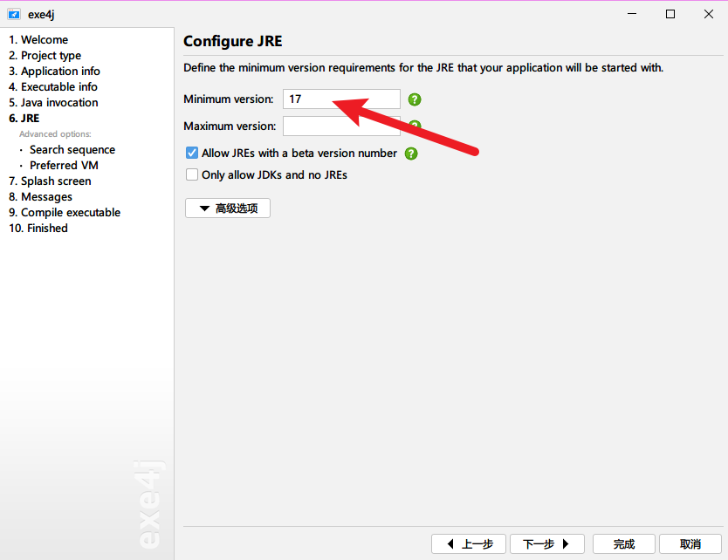Navigate to Compile executable step

65,213
